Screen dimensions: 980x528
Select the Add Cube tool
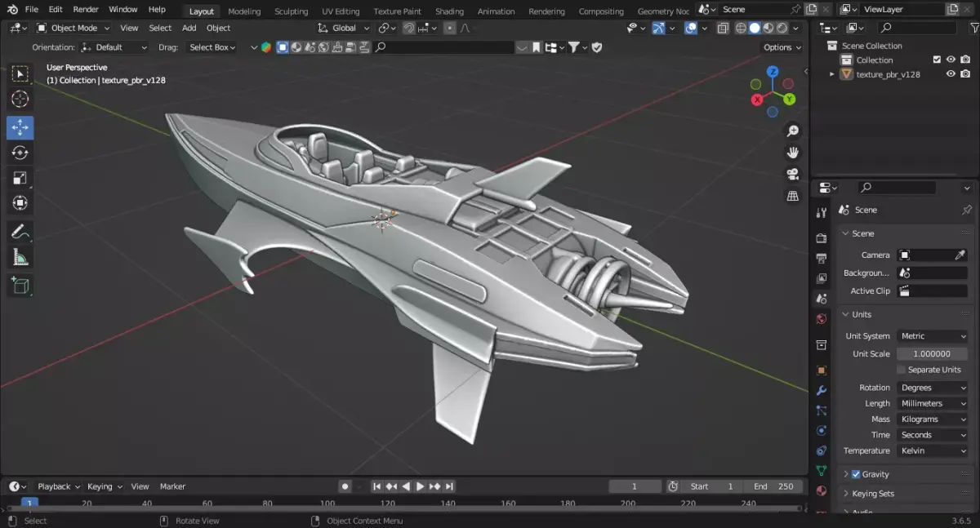pos(20,286)
